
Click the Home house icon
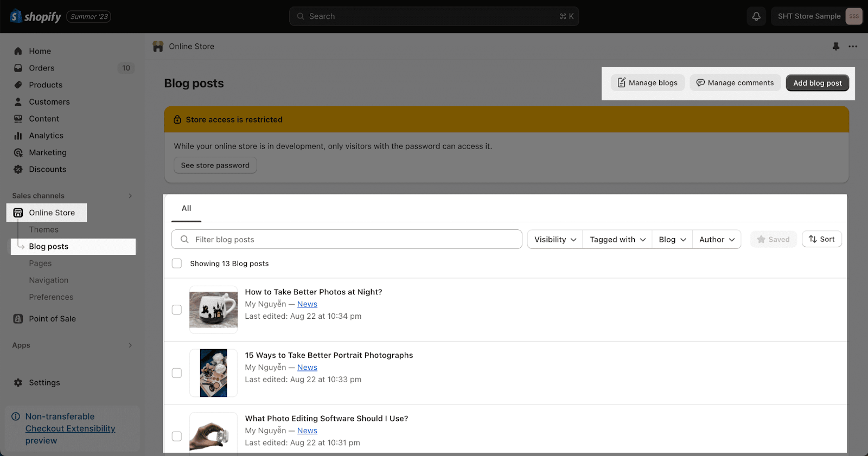pos(18,51)
